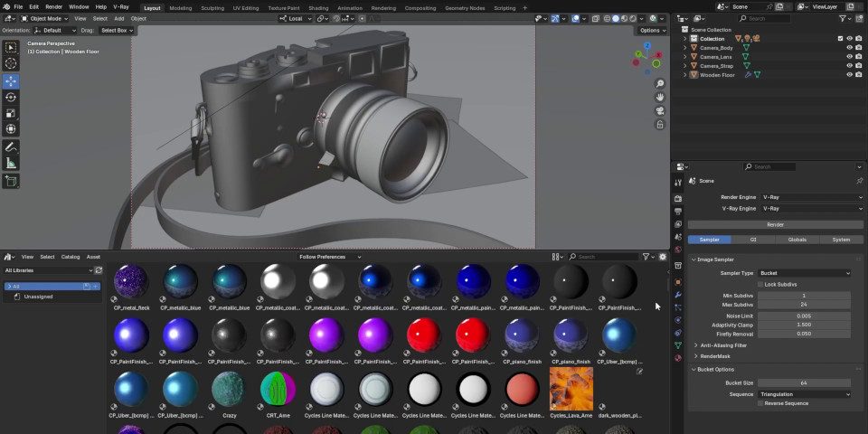Open the asset browser settings gear
The height and width of the screenshot is (434, 868).
point(663,257)
